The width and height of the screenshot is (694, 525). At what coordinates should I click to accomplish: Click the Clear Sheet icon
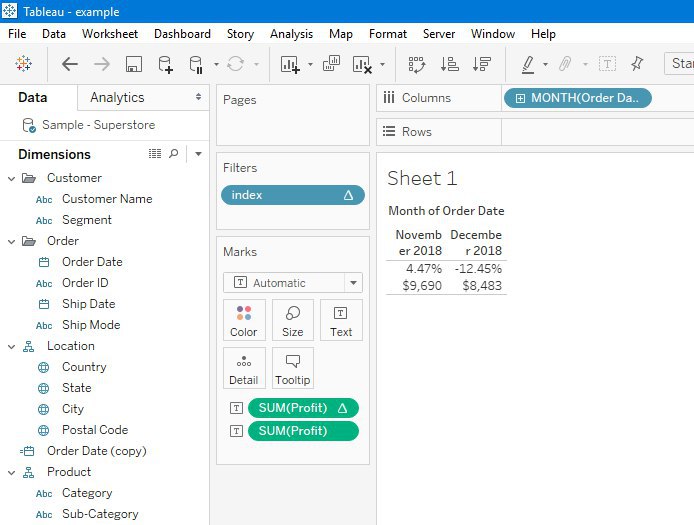click(362, 64)
